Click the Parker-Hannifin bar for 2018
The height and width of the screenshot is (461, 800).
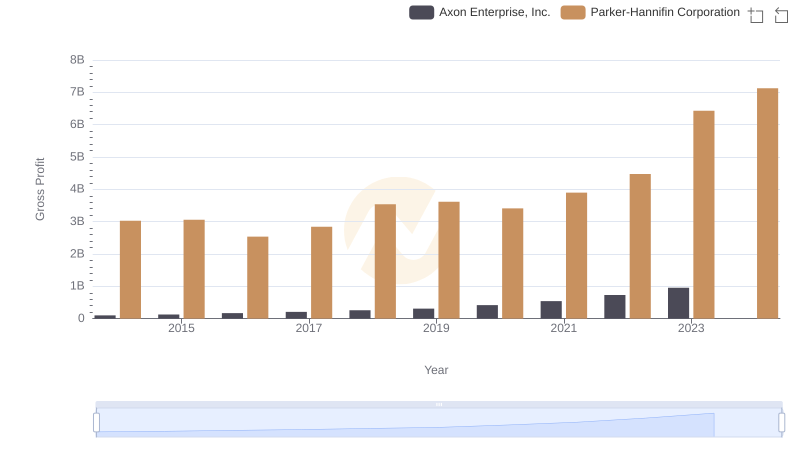tap(385, 262)
